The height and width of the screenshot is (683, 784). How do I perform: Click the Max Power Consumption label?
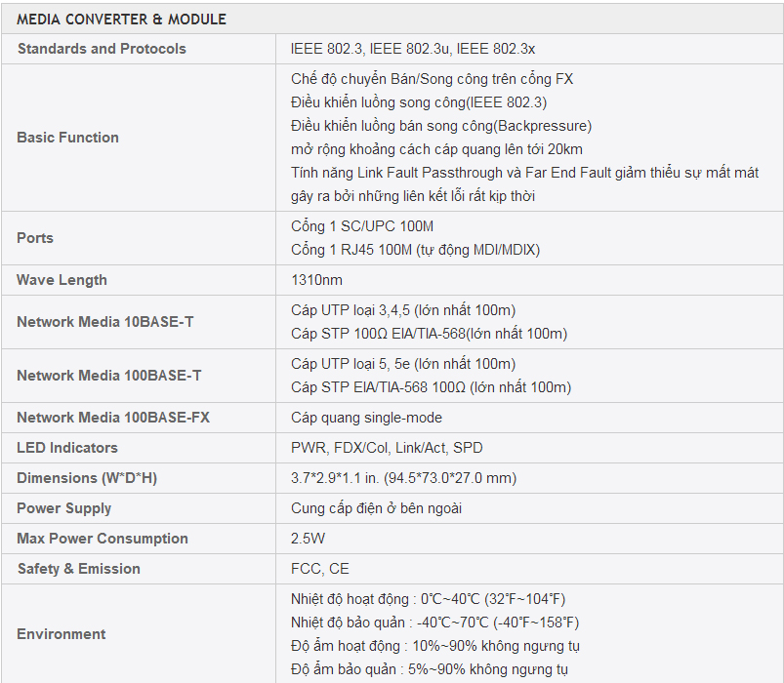click(x=102, y=538)
